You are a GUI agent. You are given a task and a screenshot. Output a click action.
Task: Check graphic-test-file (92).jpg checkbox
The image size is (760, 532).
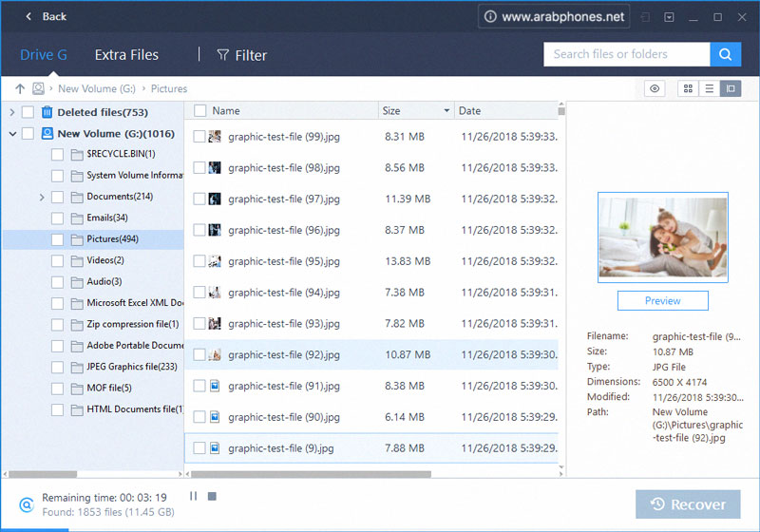tap(199, 354)
